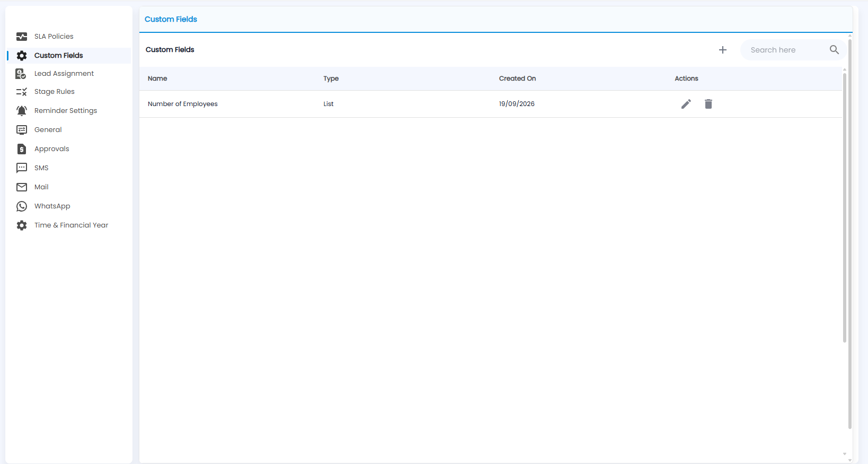Click the Approvals document icon
This screenshot has width=868, height=464.
[x=22, y=149]
